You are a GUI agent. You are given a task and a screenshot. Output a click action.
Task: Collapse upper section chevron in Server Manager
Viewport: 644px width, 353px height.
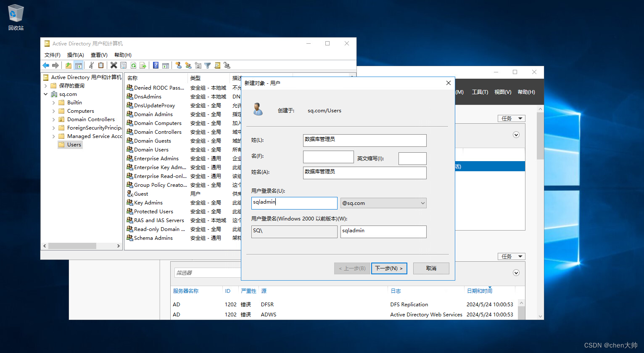516,135
